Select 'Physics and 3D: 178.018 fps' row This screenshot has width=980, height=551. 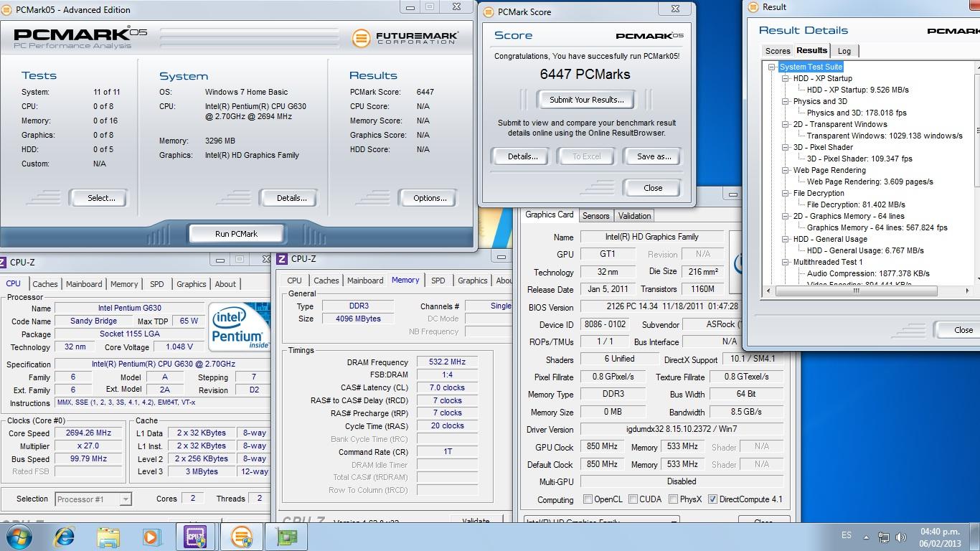(857, 113)
